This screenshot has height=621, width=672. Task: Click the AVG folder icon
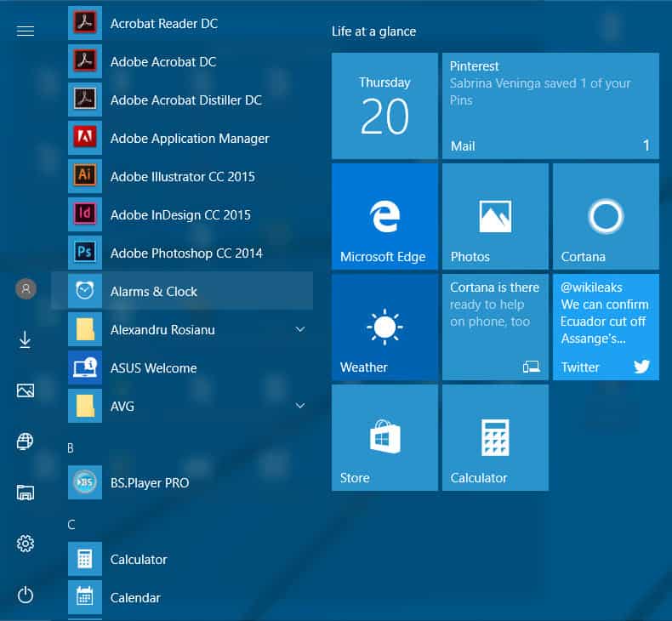[85, 406]
